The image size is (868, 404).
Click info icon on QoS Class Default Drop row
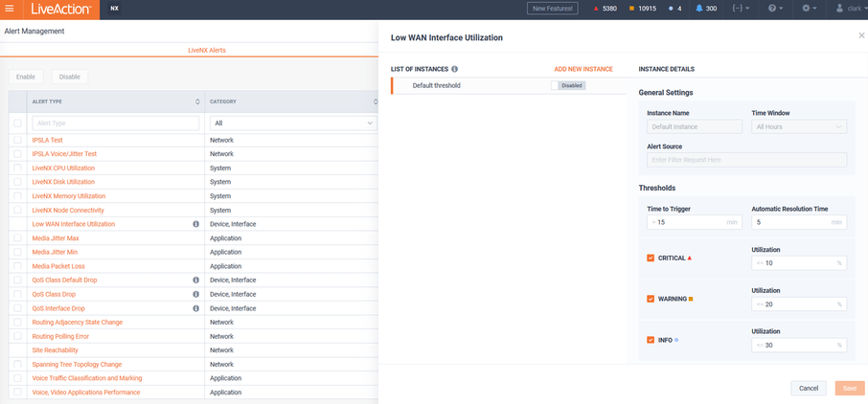[x=196, y=281]
